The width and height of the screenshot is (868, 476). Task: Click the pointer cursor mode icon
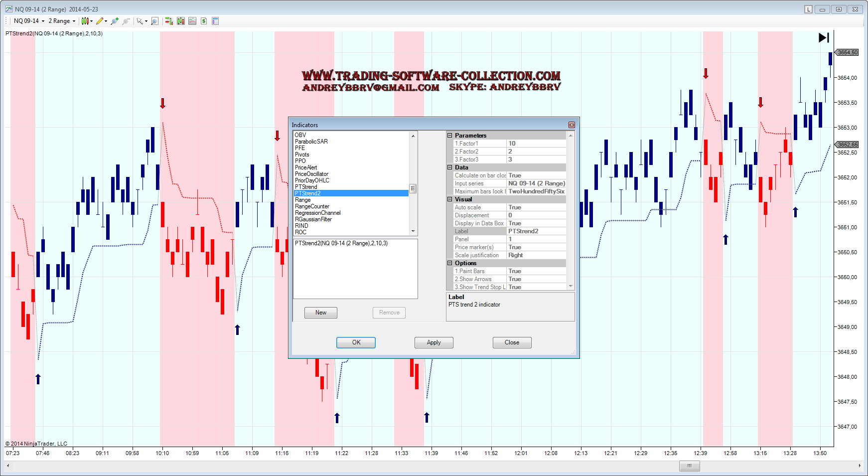140,21
